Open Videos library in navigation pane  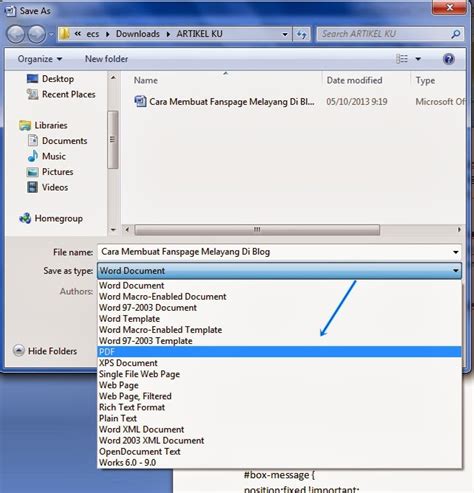click(47, 187)
